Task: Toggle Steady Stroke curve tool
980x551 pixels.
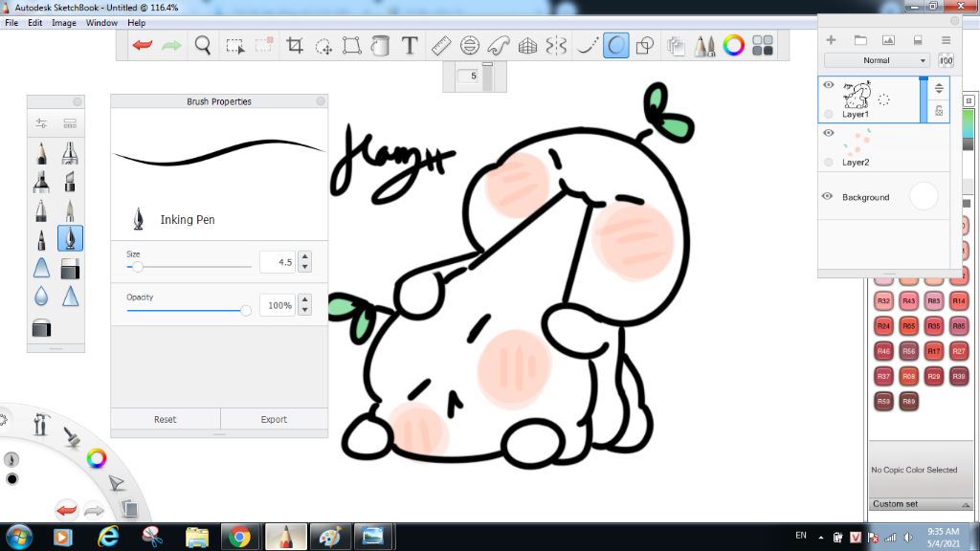Action: point(587,45)
